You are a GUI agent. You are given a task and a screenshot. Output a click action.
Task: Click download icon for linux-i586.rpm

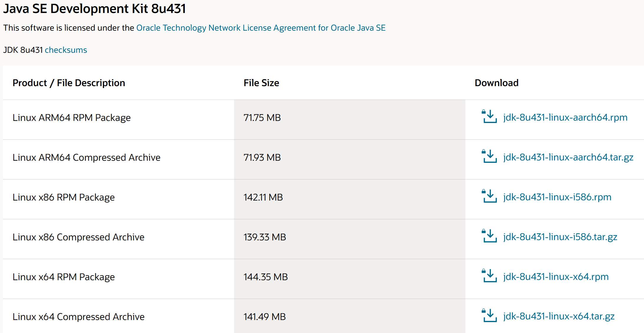coord(489,196)
